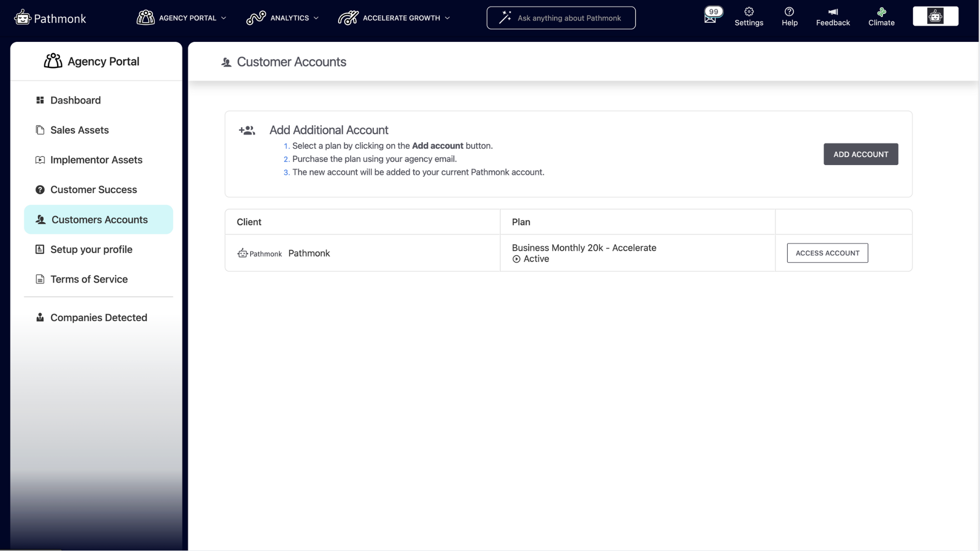The image size is (980, 551).
Task: Expand the Analytics dropdown menu
Action: click(x=283, y=18)
